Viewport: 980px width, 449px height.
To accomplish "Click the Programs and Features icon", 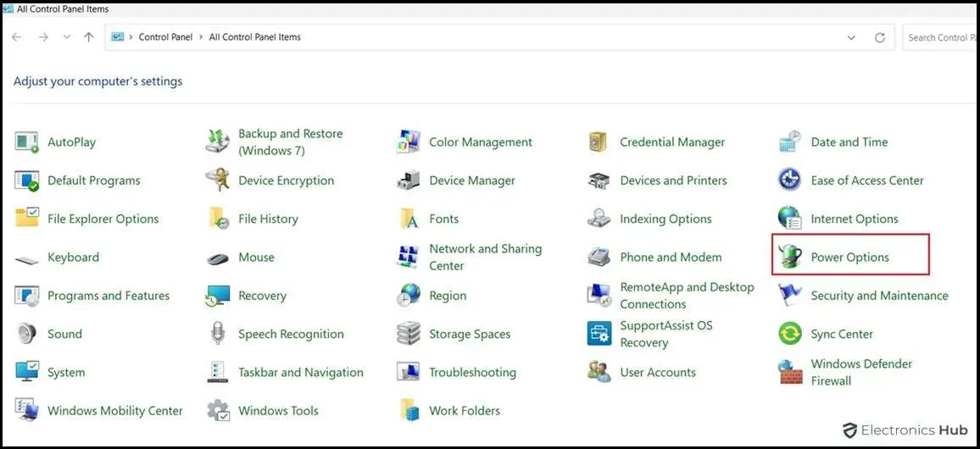I will click(27, 296).
